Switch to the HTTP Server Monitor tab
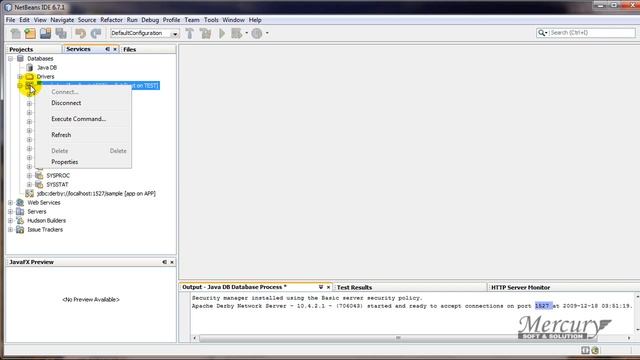 pyautogui.click(x=520, y=287)
